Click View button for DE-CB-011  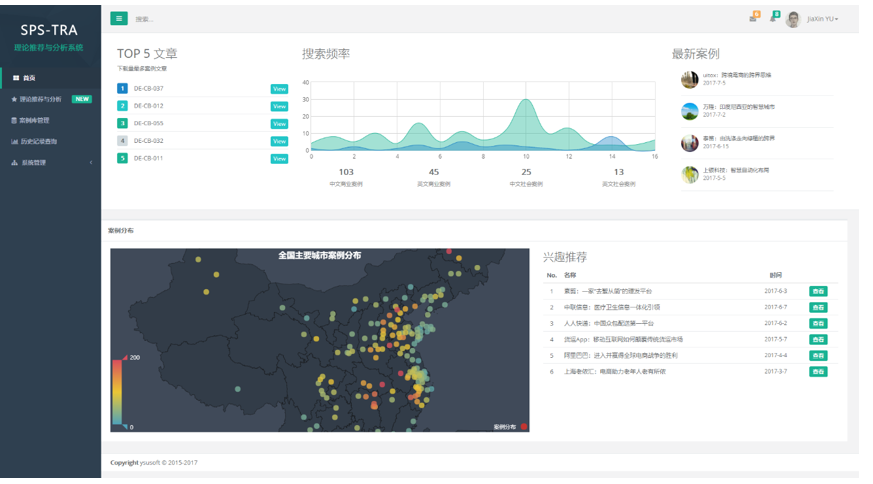pyautogui.click(x=279, y=158)
